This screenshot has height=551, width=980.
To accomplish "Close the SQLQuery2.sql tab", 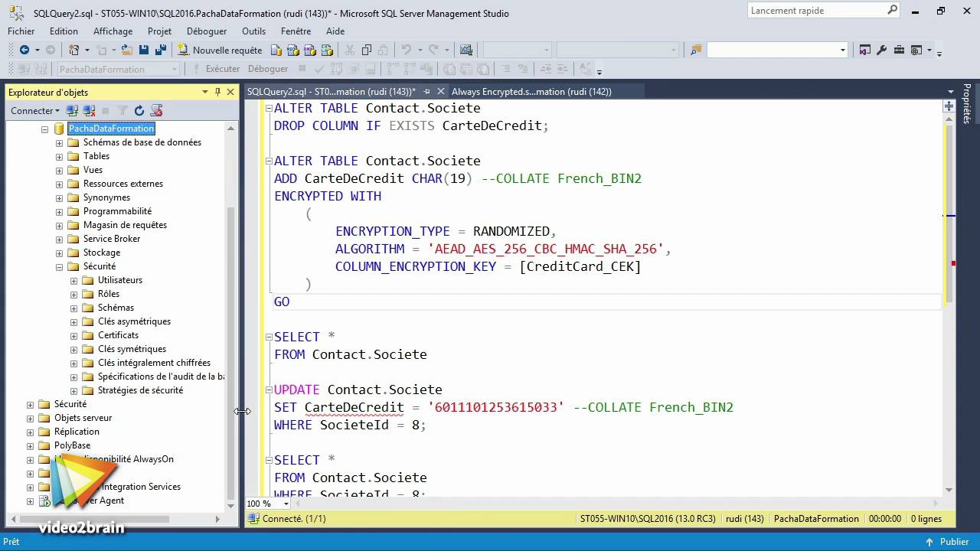I will (439, 92).
